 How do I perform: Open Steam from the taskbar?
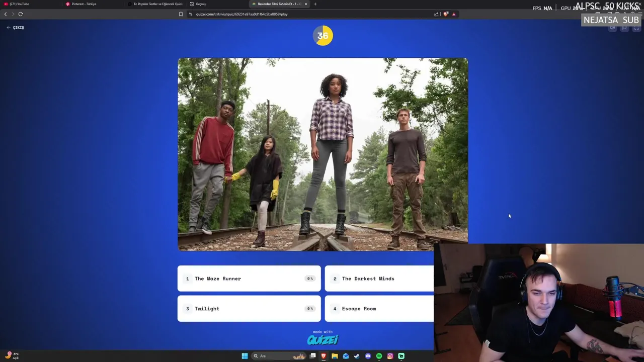point(357,356)
